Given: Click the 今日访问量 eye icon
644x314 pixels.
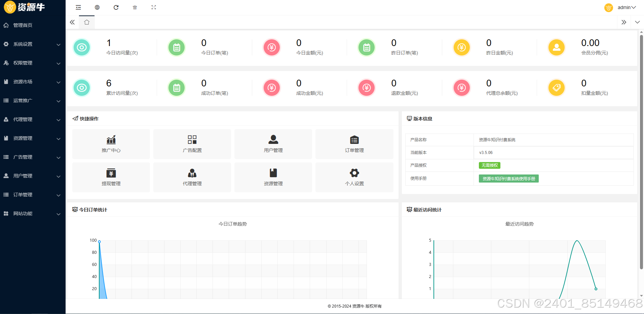Looking at the screenshot, I should coord(82,47).
